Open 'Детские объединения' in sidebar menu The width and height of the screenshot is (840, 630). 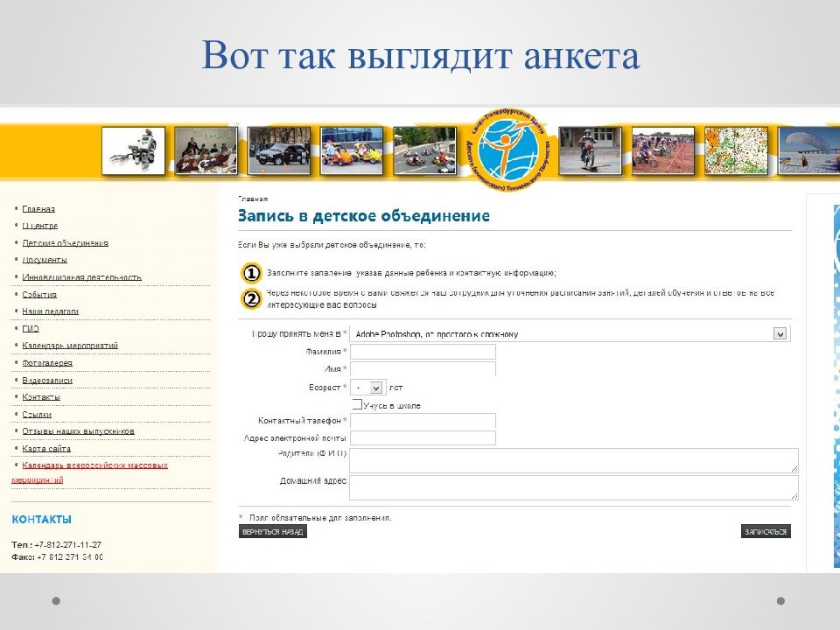66,243
